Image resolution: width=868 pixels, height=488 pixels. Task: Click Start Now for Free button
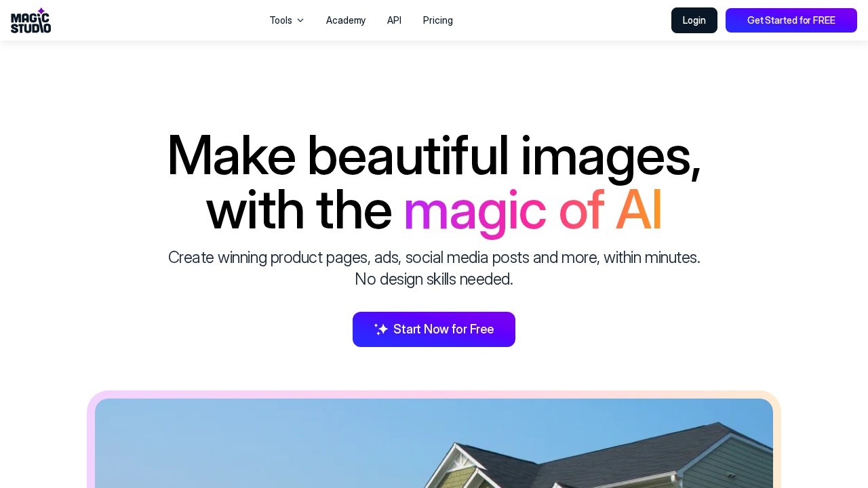click(434, 329)
